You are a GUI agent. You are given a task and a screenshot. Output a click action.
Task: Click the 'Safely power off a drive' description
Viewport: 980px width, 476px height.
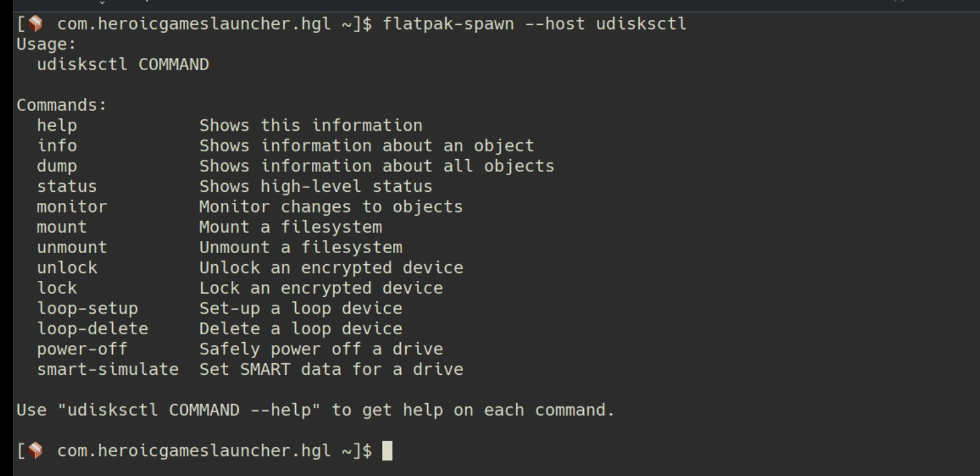click(x=321, y=349)
